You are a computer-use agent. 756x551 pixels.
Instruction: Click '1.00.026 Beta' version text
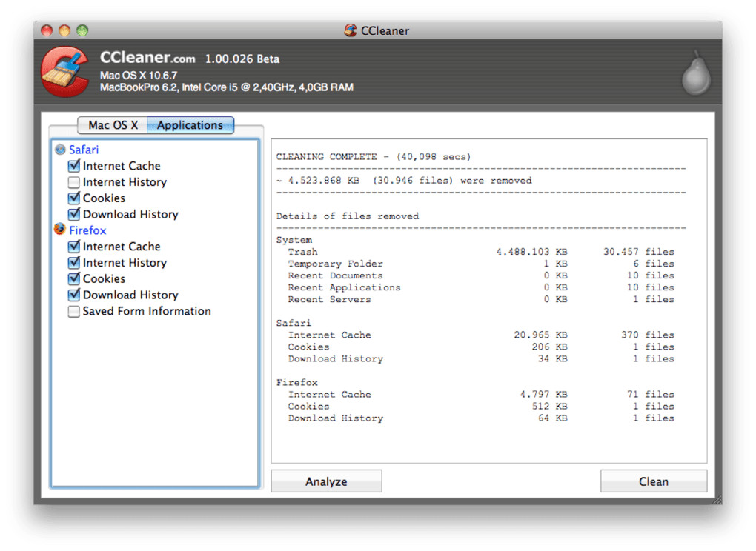[x=242, y=59]
